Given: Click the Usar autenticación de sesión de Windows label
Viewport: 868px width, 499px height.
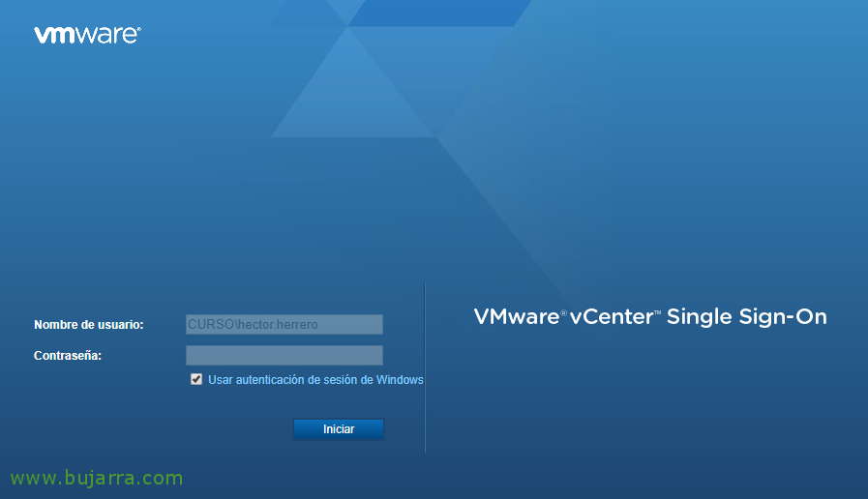Looking at the screenshot, I should 315,380.
